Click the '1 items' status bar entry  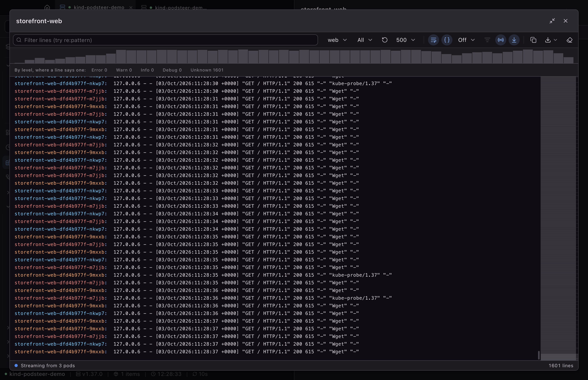click(127, 374)
